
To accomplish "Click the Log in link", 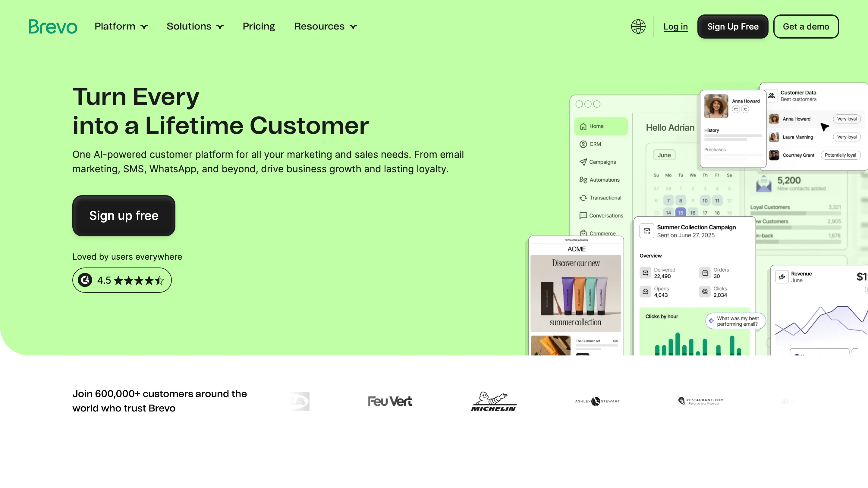I will pyautogui.click(x=676, y=27).
